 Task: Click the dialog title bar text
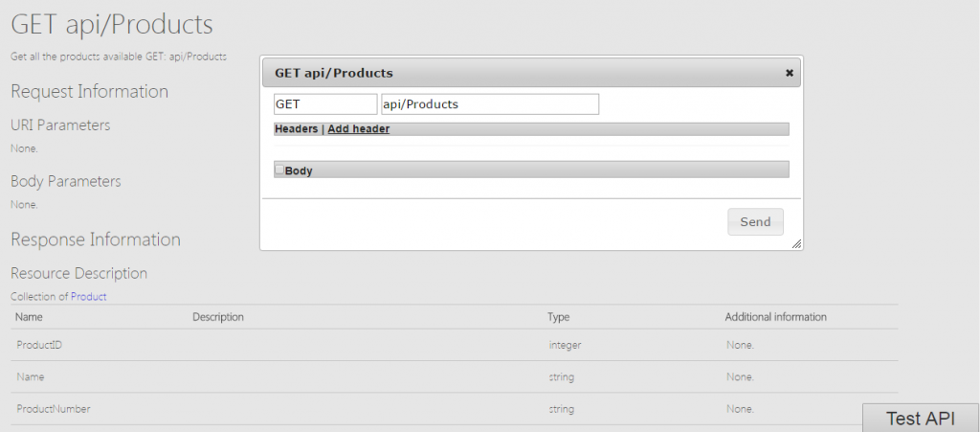coord(334,73)
